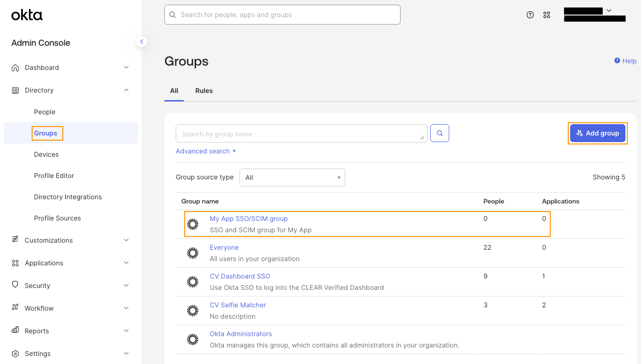Screen dimensions: 641x364
Task: Click the magnifier search button for groups
Action: (x=440, y=134)
